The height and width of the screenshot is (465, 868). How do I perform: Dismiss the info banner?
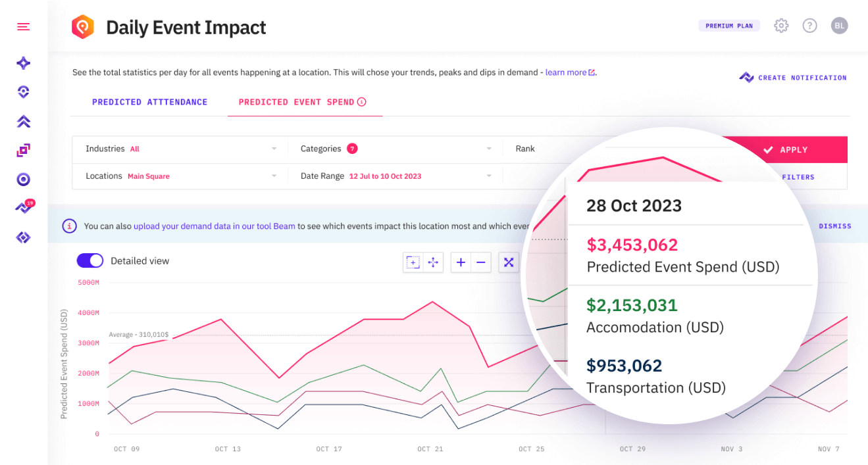pyautogui.click(x=834, y=226)
